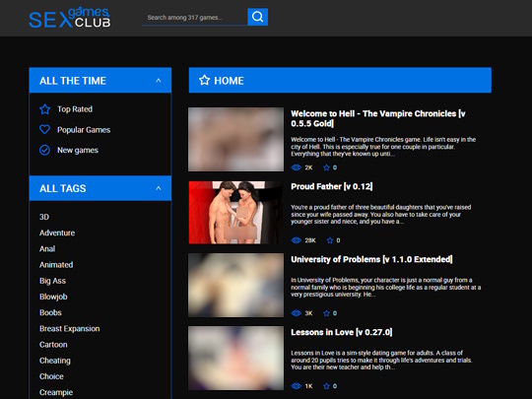Click the site logo in header
Viewport: 532px width, 399px height.
pos(70,18)
